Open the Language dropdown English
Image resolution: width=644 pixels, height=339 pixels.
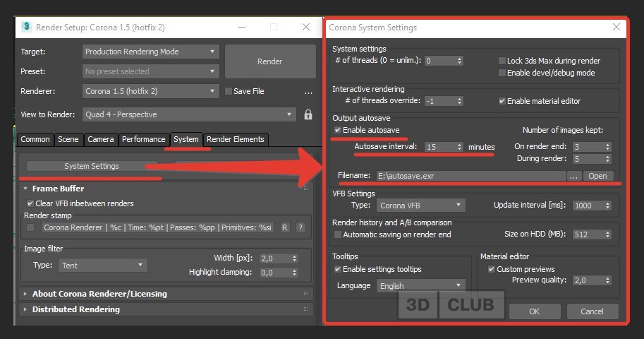[x=421, y=285]
